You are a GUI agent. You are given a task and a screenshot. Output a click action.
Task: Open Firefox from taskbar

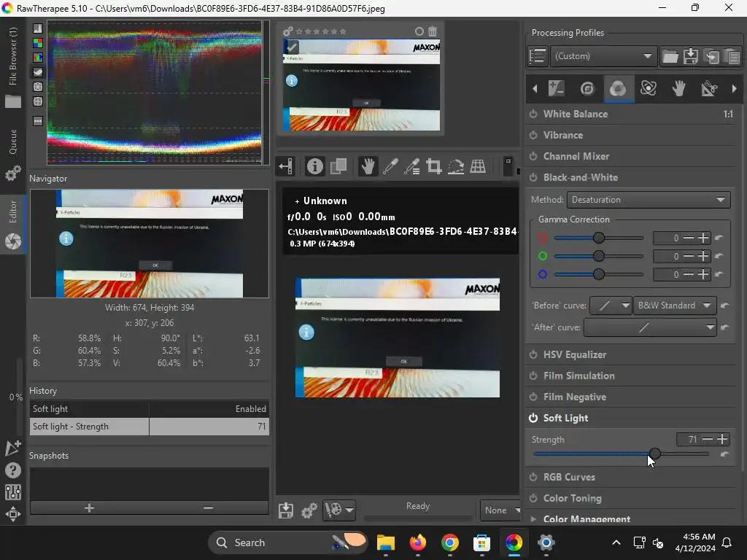pyautogui.click(x=418, y=542)
